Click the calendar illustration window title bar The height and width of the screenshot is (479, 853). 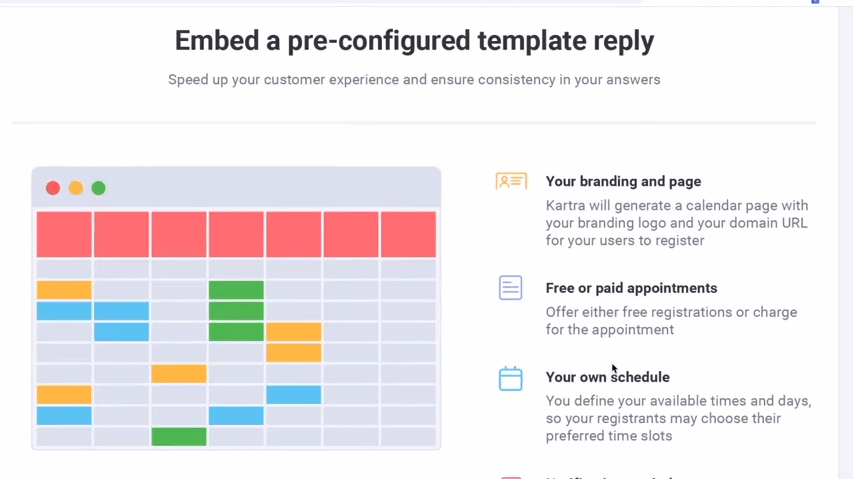tap(236, 188)
